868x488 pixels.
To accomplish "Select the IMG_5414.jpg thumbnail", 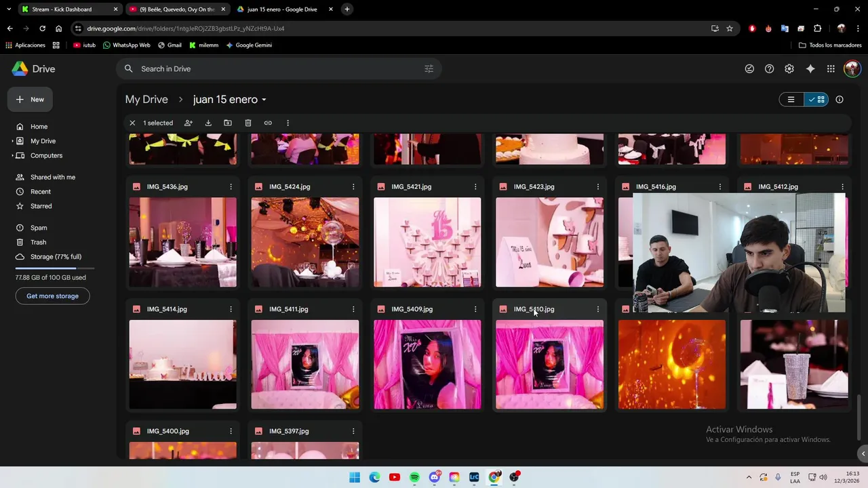I will [183, 365].
